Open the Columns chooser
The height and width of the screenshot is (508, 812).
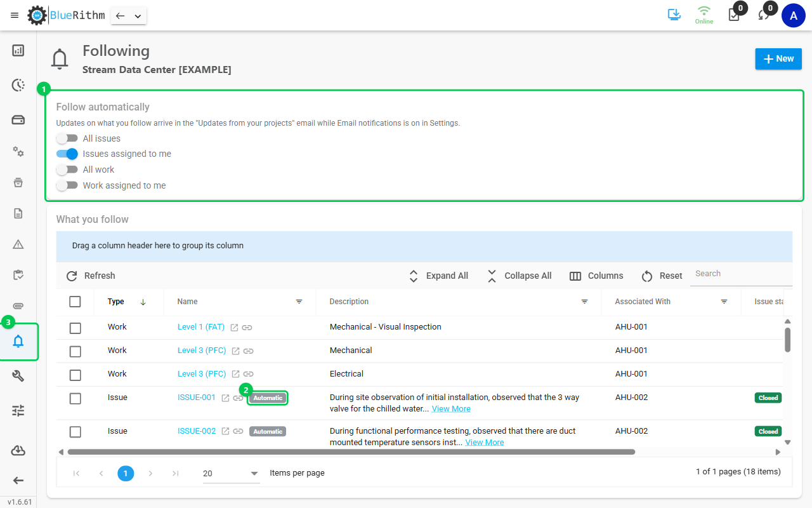pos(596,276)
